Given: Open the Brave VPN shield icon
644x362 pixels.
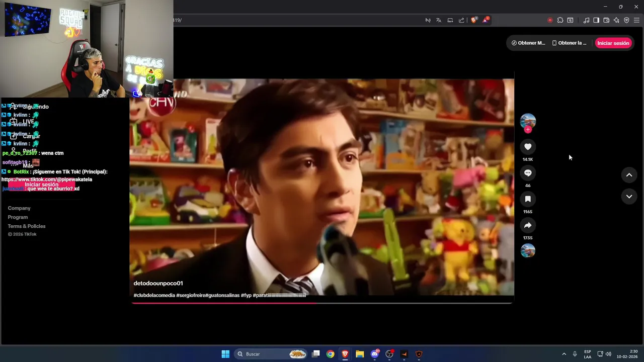Looking at the screenshot, I should (626, 20).
